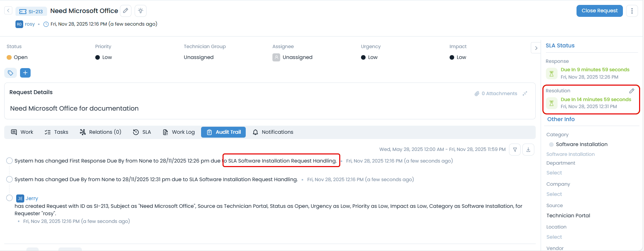The height and width of the screenshot is (251, 644).
Task: Click the JE avatar for Jerry
Action: [x=20, y=198]
